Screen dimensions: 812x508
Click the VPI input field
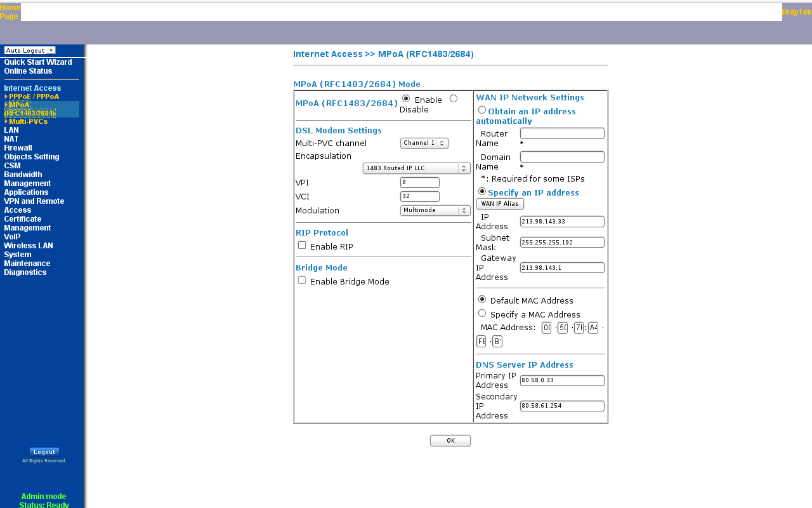[x=420, y=182]
